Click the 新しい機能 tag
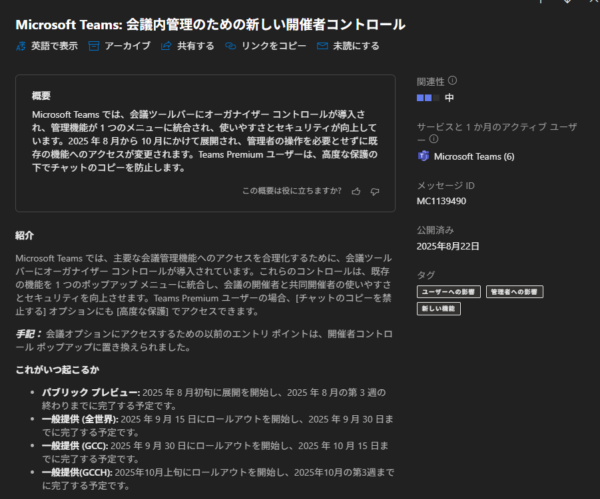 pyautogui.click(x=439, y=309)
